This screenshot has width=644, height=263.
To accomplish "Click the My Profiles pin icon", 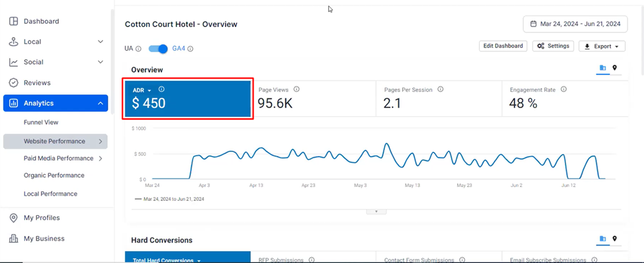I will tap(14, 218).
